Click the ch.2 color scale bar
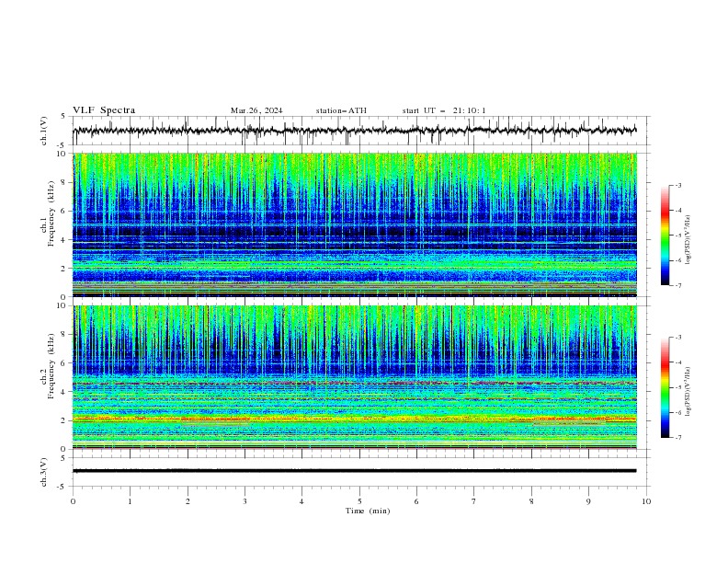 click(665, 387)
